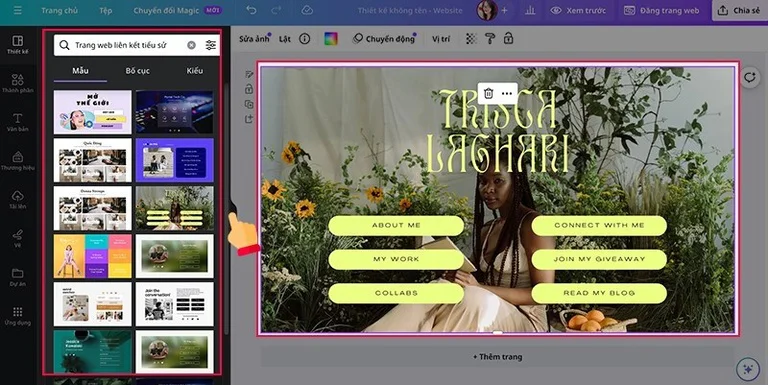Click COLLABS button on canvas
Image resolution: width=768 pixels, height=385 pixels.
tap(396, 293)
